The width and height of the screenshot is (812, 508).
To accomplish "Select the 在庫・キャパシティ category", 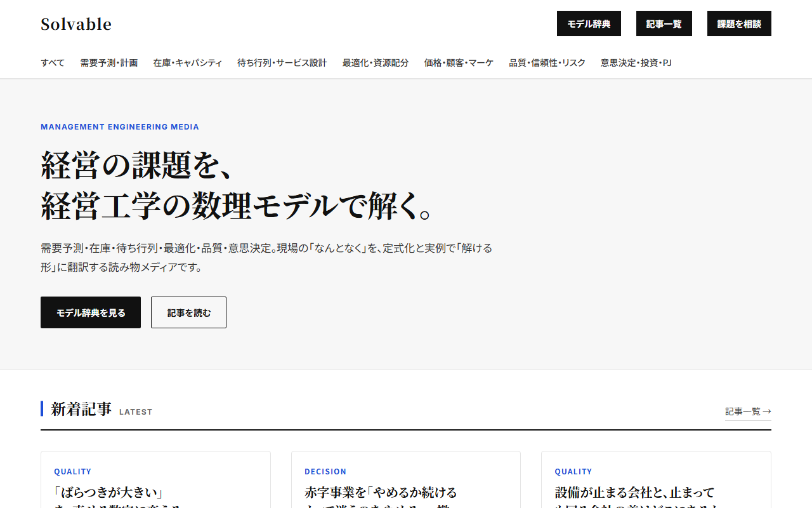I will (187, 63).
